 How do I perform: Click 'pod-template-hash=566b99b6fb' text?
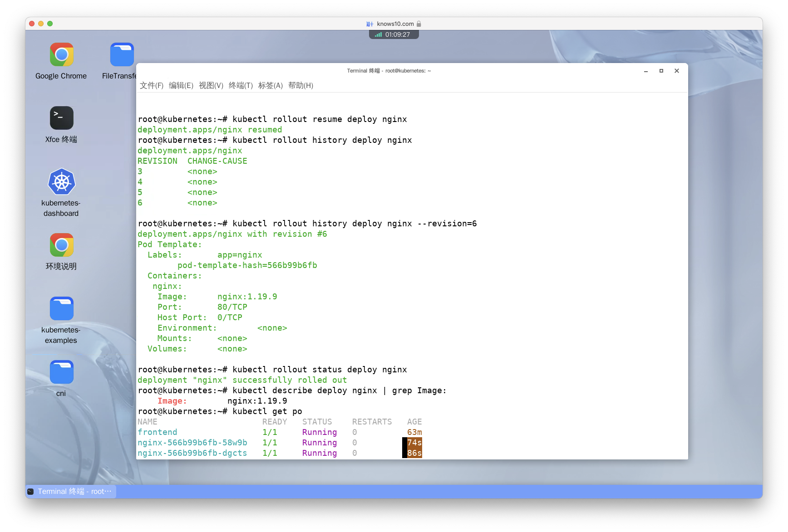click(247, 265)
